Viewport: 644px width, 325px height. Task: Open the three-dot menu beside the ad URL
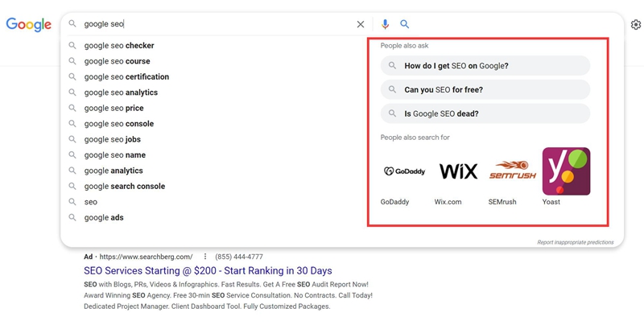(x=205, y=257)
